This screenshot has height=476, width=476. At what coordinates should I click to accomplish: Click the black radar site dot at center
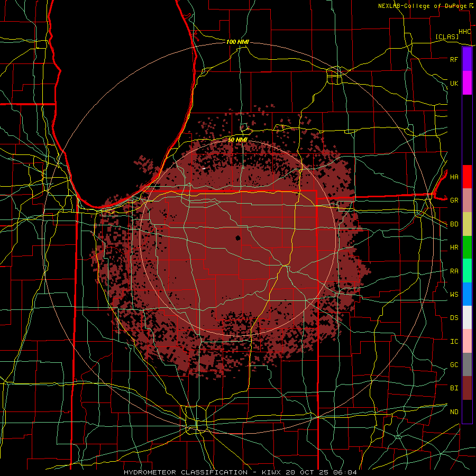pyautogui.click(x=237, y=238)
